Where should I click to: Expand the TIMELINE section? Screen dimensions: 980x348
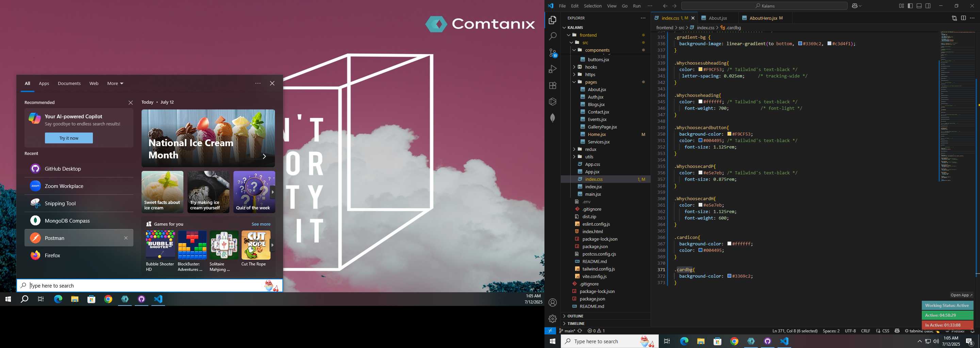click(x=606, y=323)
